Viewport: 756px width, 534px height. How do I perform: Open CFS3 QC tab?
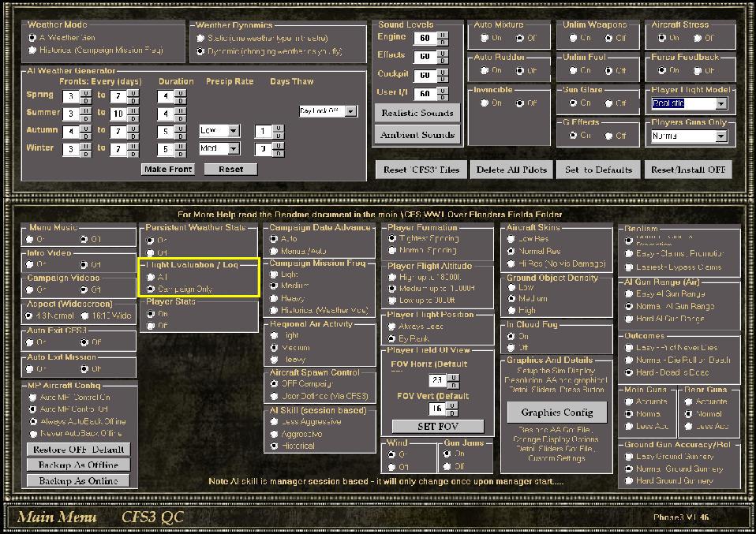point(153,517)
